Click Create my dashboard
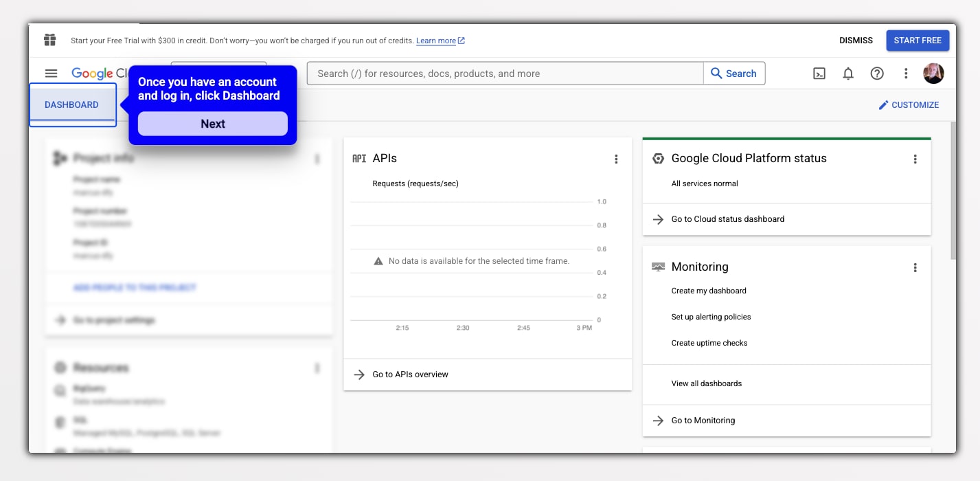980x481 pixels. [709, 291]
